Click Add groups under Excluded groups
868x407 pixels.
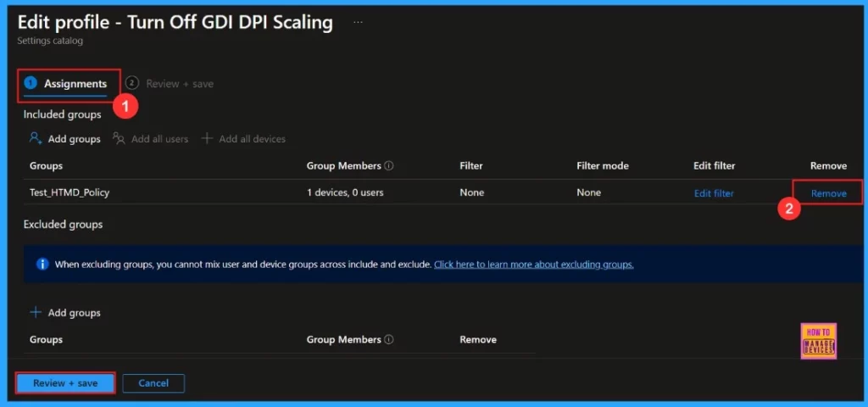coord(75,313)
